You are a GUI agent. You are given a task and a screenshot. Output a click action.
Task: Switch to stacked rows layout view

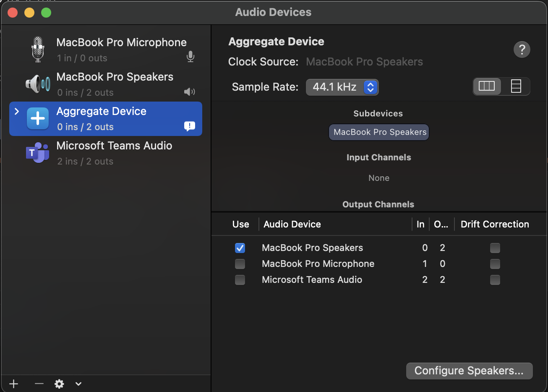coord(516,86)
